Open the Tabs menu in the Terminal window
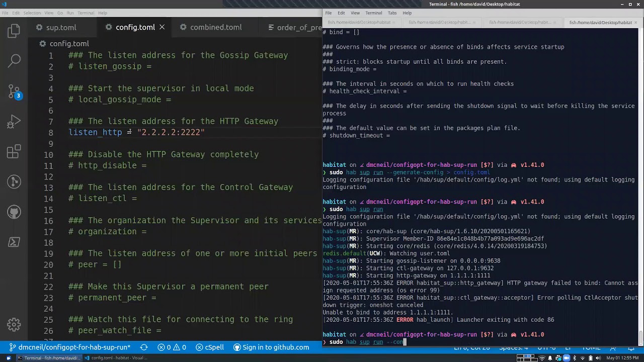 (392, 13)
